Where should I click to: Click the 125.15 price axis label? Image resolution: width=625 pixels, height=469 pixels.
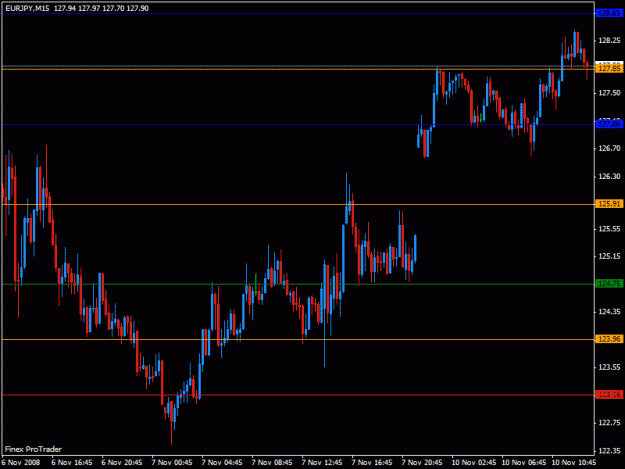coord(609,256)
